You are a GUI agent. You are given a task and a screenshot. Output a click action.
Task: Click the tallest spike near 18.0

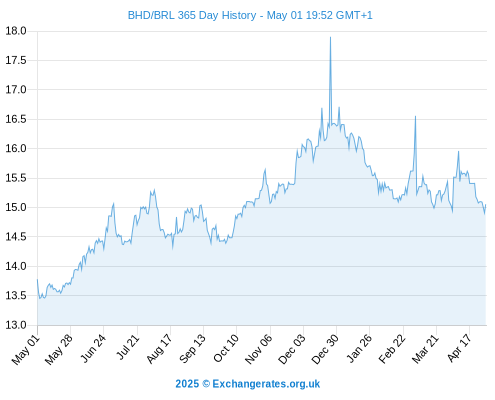tap(330, 38)
